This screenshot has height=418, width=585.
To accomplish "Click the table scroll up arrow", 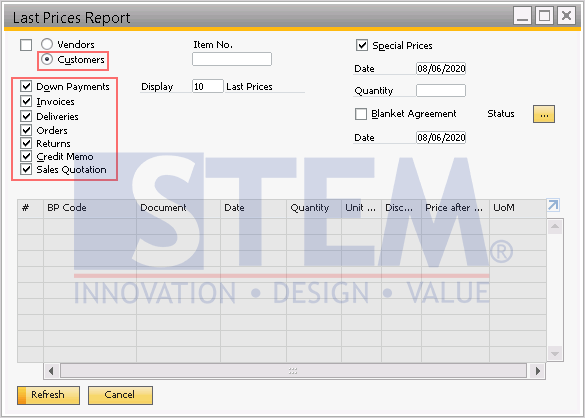I will [555, 227].
